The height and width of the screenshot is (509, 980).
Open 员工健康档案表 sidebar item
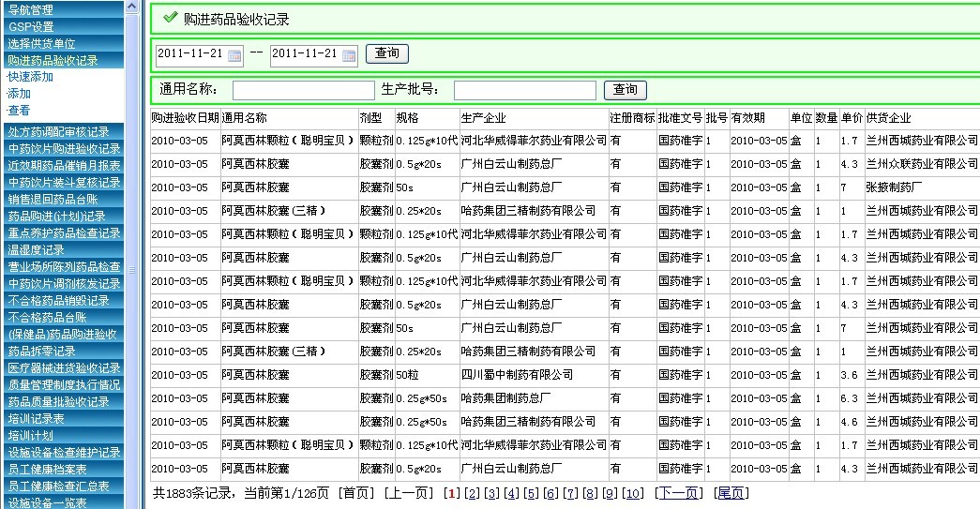click(62, 469)
